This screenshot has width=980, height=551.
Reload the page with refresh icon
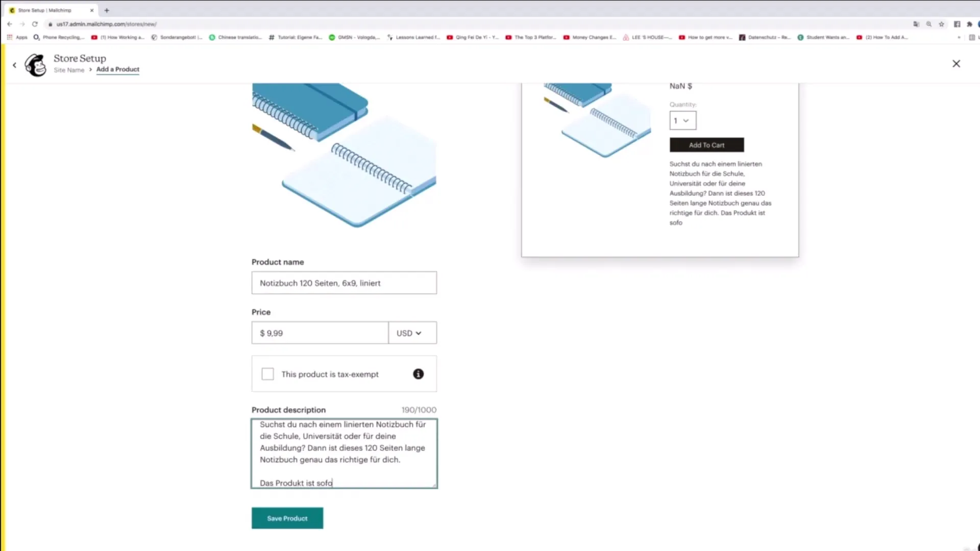point(35,24)
